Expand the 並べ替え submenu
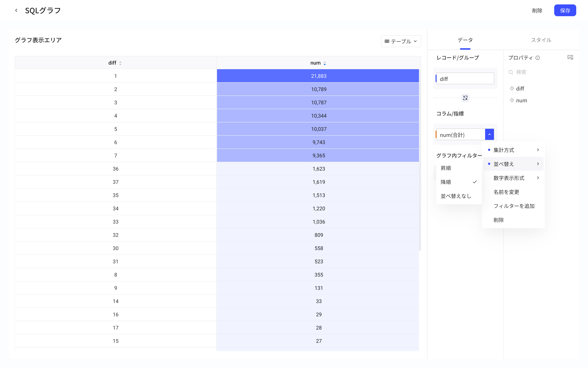The height and width of the screenshot is (368, 588). click(x=513, y=164)
